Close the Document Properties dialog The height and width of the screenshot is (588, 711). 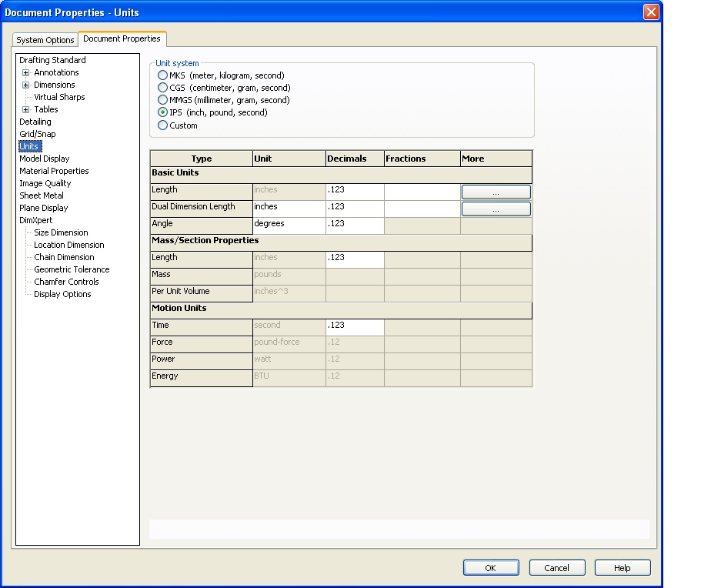(651, 12)
